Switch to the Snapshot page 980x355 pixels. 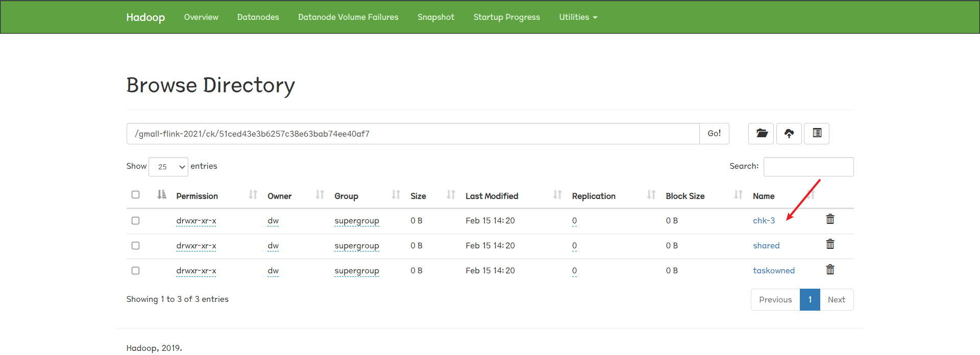(436, 17)
